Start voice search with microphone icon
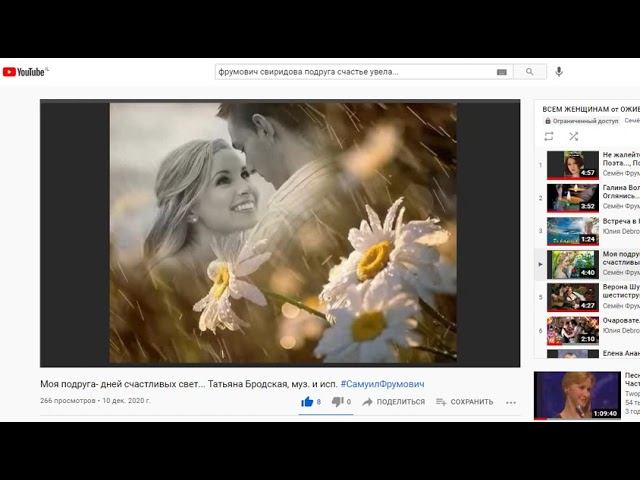The width and height of the screenshot is (640, 480). (559, 72)
